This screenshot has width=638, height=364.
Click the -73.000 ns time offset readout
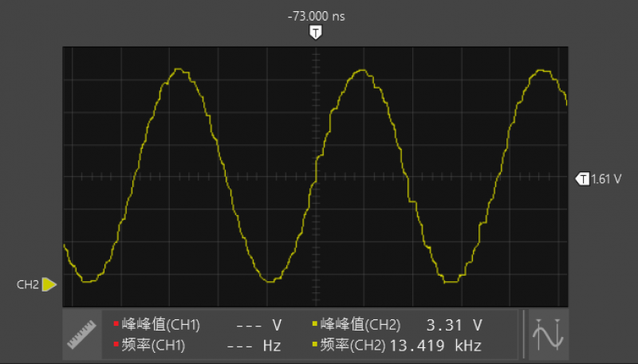(317, 17)
